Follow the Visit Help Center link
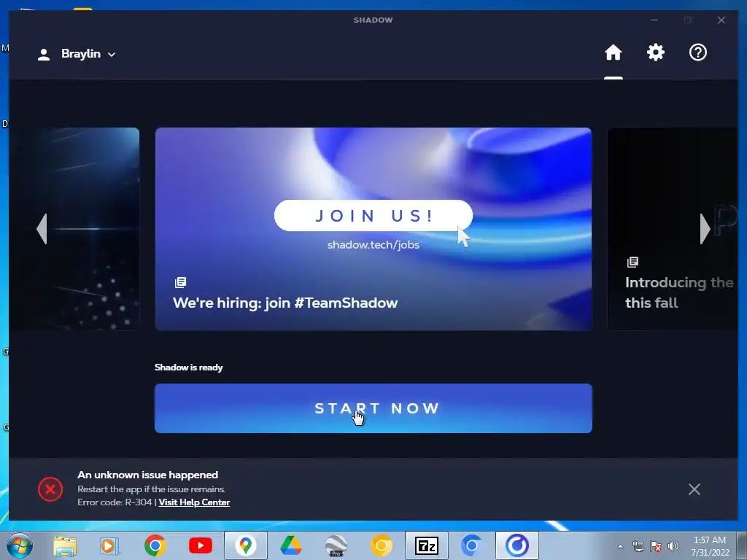The image size is (747, 560). [x=194, y=502]
